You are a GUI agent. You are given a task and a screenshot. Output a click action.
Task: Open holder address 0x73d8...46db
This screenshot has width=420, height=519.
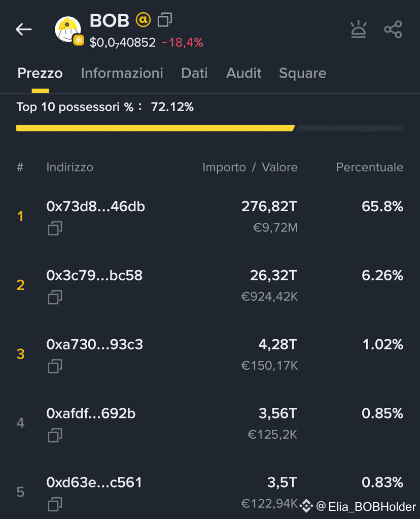(x=95, y=207)
